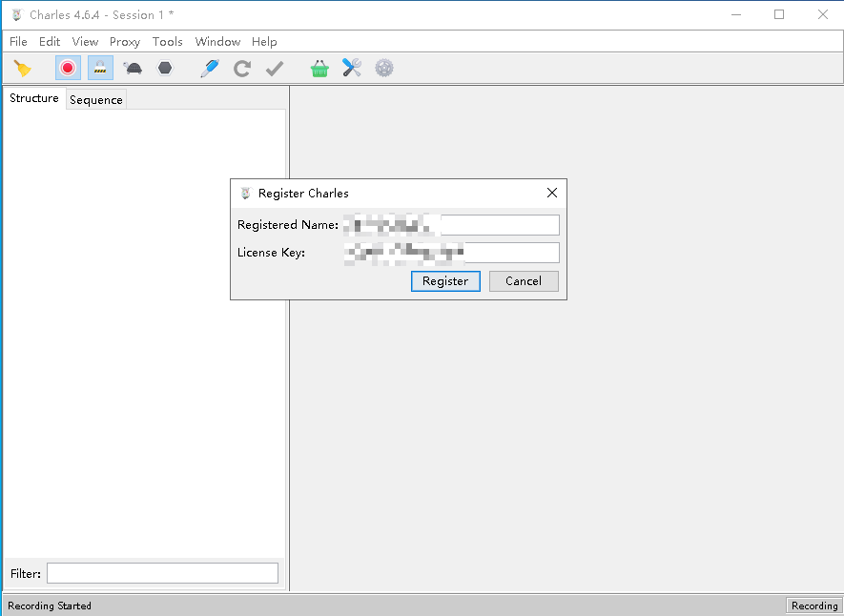This screenshot has height=616, width=844.
Task: Clear the session with the broom icon
Action: 23,69
